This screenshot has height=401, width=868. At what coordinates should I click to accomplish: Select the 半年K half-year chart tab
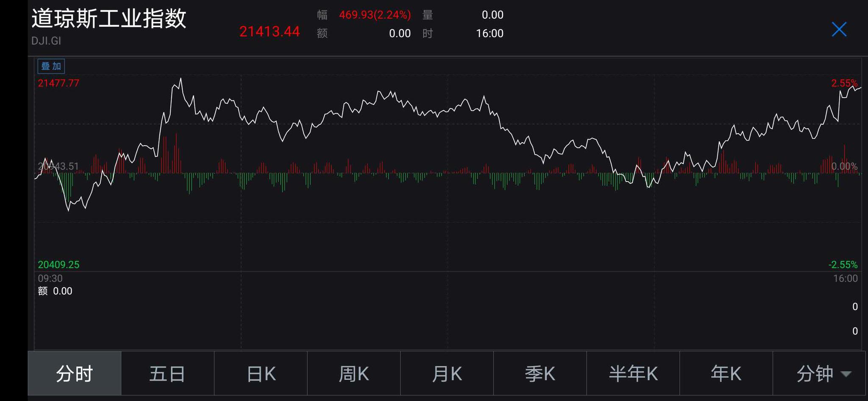pyautogui.click(x=633, y=374)
